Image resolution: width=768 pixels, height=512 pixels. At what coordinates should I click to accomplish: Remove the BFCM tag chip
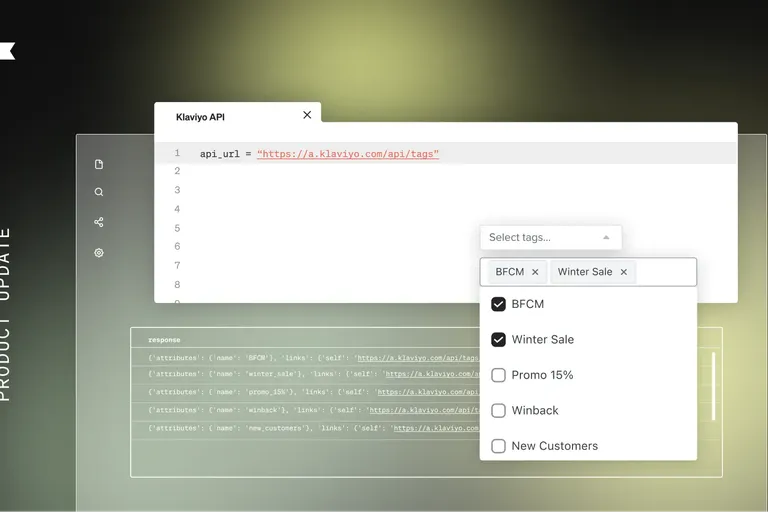click(535, 272)
